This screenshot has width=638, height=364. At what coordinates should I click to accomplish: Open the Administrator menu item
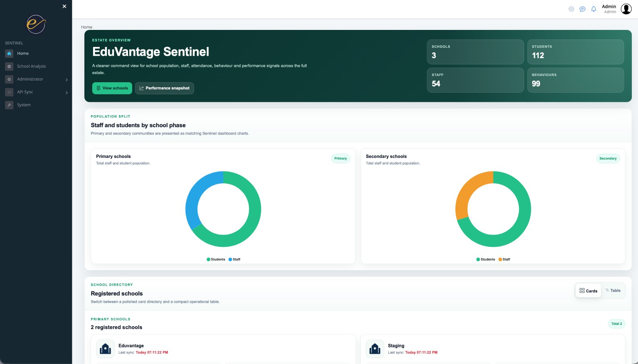click(30, 79)
